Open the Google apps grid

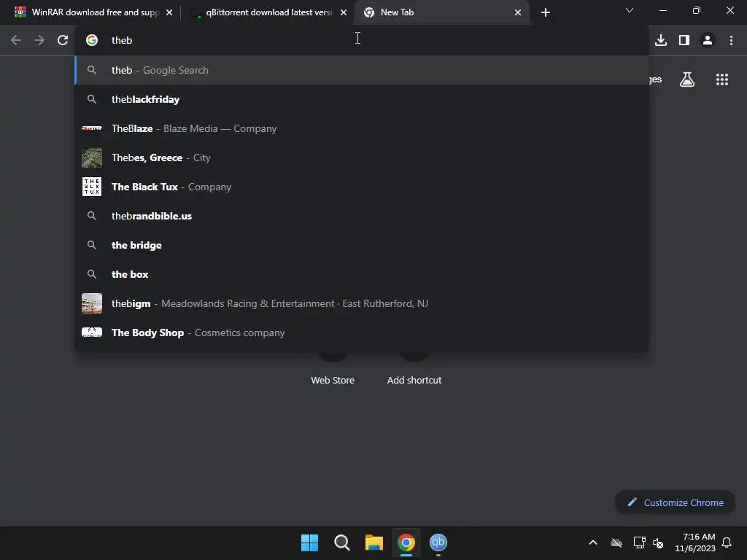722,79
